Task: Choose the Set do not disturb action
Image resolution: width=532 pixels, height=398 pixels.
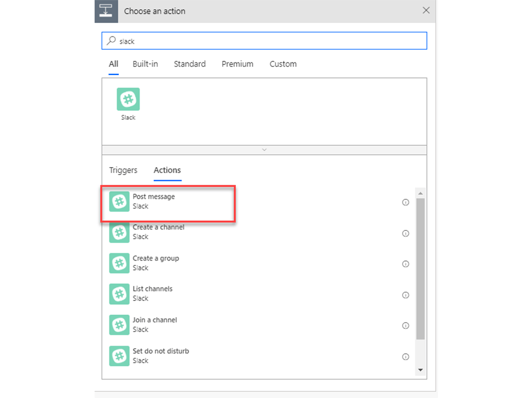Action: 259,356
